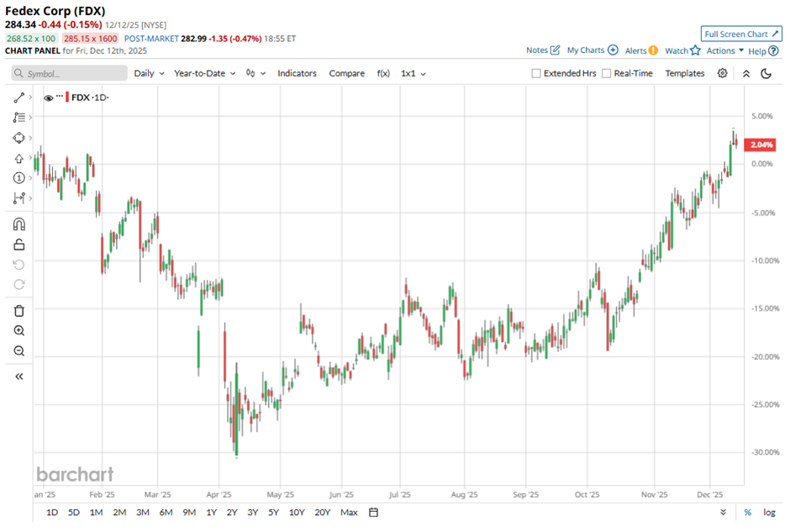This screenshot has height=532, width=790.
Task: Switch to dark mode with moon icon
Action: point(766,74)
